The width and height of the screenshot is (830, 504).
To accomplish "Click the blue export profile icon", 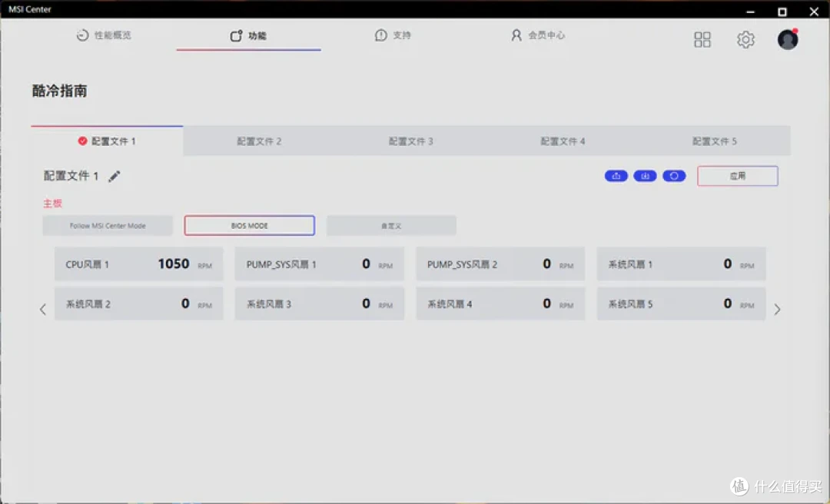I will [x=616, y=176].
